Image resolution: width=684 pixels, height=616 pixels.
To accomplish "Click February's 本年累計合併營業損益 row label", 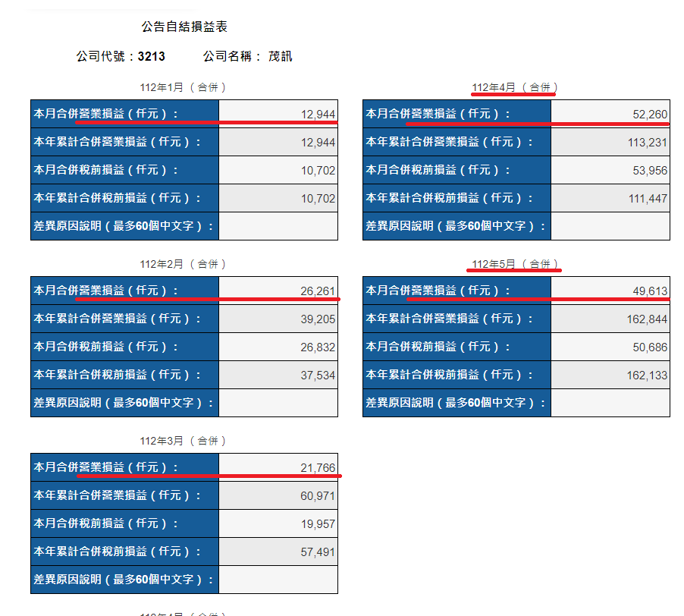I will tap(118, 319).
